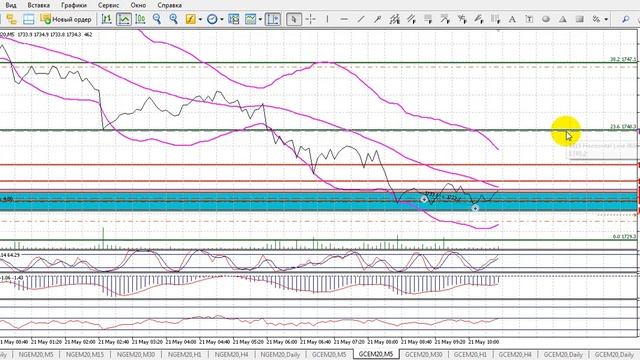This screenshot has height=360, width=640.
Task: Select the Fibonacci expansion tool
Action: [462, 19]
